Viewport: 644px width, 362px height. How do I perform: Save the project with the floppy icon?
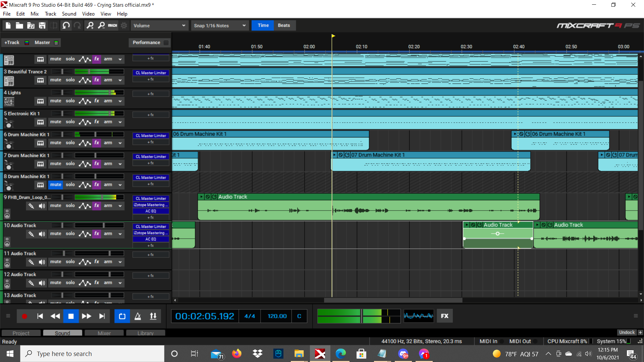[x=42, y=25]
